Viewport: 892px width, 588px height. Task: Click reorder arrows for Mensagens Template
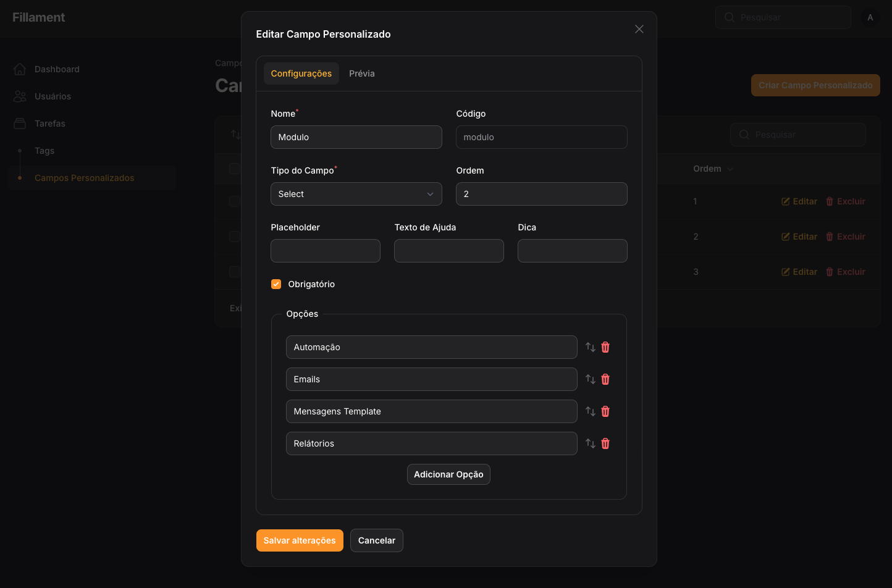point(591,411)
